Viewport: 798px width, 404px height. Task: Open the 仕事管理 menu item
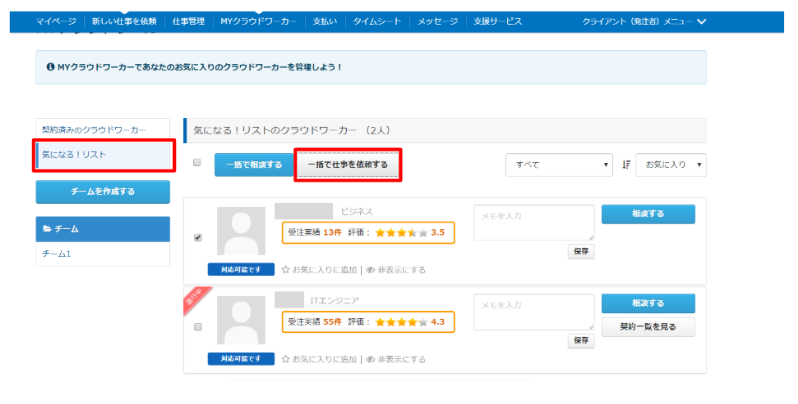(188, 21)
